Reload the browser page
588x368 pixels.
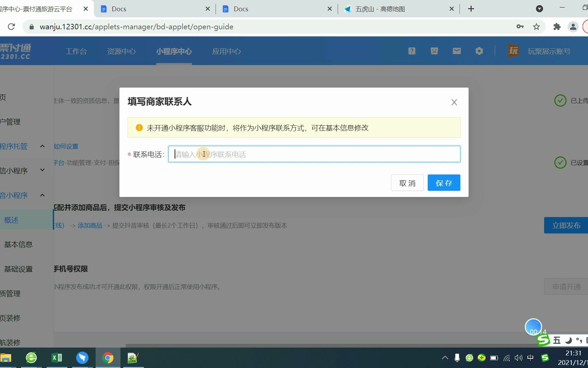pyautogui.click(x=11, y=27)
